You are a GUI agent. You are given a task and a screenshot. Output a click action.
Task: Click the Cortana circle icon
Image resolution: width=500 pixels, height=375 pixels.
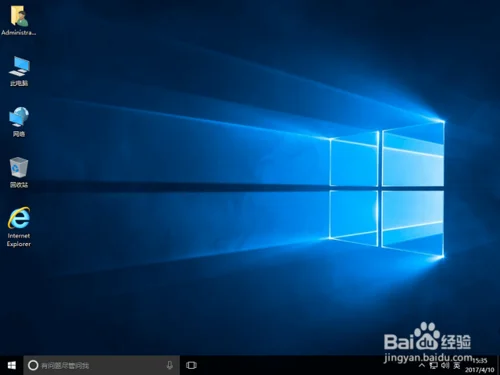click(33, 365)
